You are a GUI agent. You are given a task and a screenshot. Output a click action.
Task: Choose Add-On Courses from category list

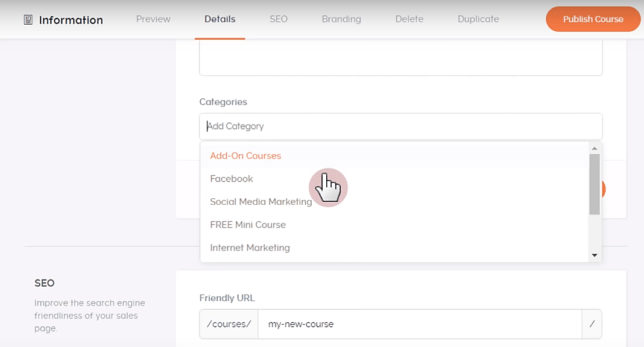tap(245, 156)
